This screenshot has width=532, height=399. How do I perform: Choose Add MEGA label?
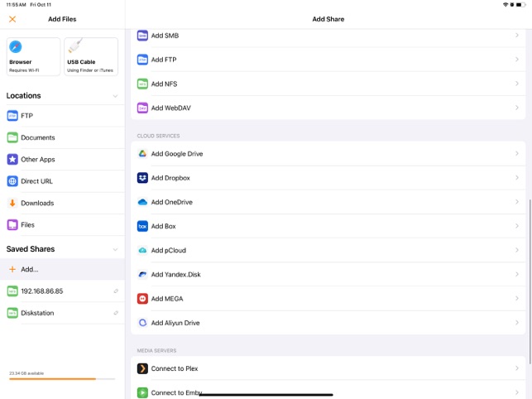pos(167,299)
